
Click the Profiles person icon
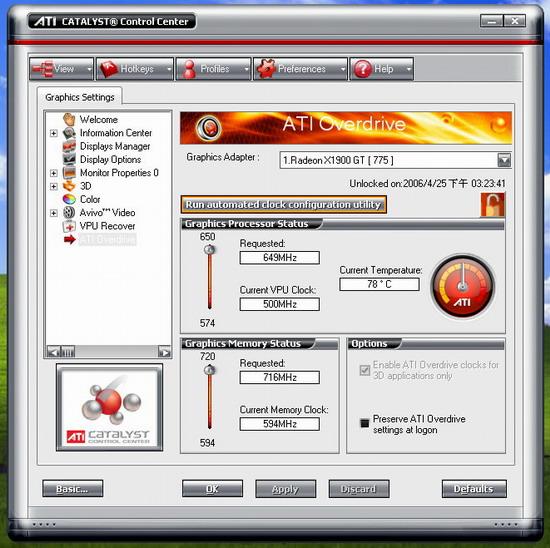click(x=189, y=69)
